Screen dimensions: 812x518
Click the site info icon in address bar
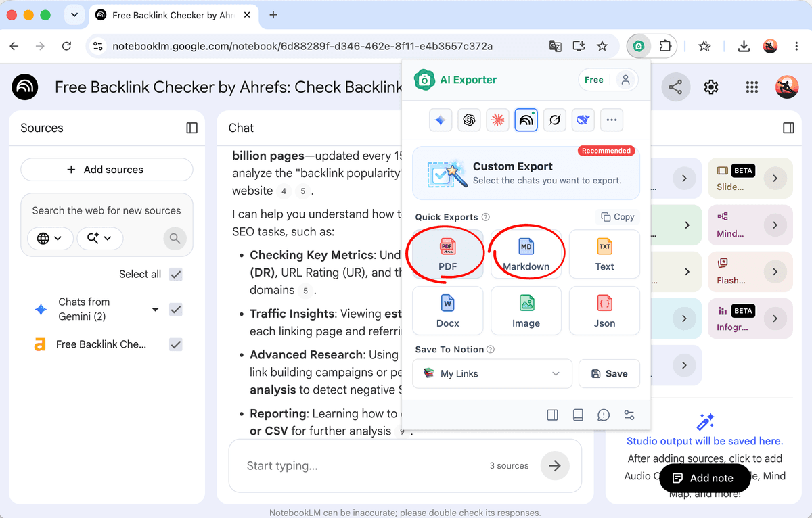coord(98,46)
